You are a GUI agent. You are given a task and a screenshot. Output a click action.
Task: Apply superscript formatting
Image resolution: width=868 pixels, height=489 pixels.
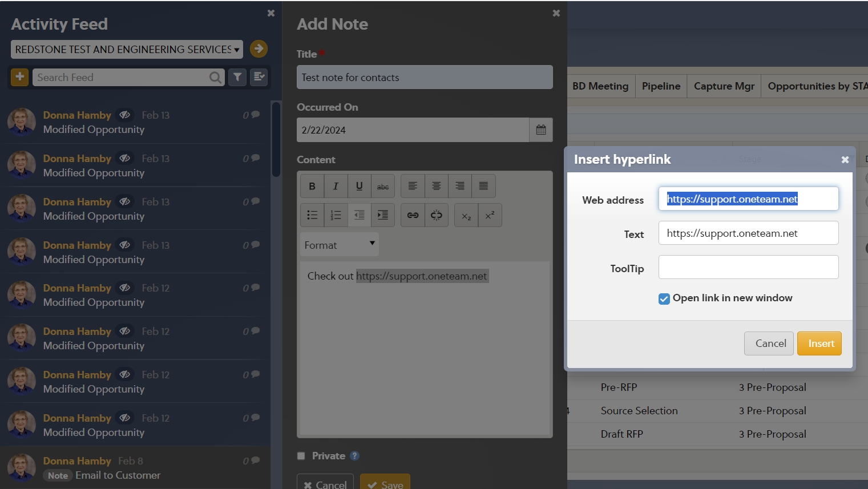coord(490,215)
